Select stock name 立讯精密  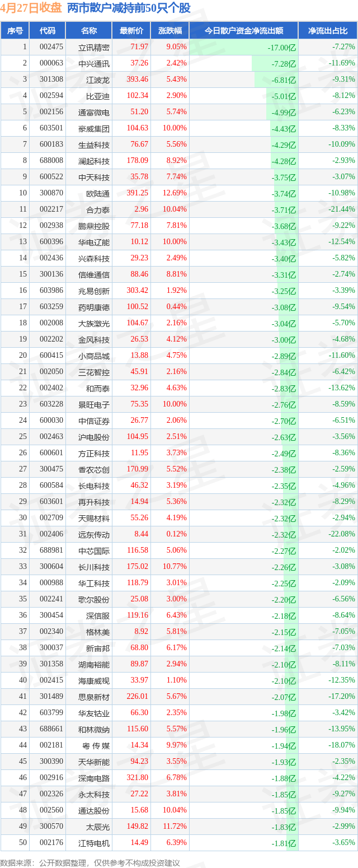pyautogui.click(x=94, y=47)
